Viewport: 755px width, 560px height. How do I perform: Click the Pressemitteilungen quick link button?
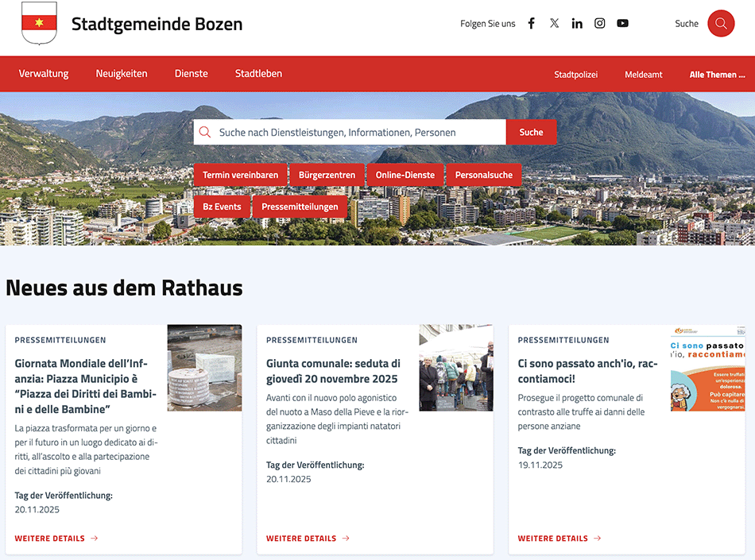[x=300, y=207]
